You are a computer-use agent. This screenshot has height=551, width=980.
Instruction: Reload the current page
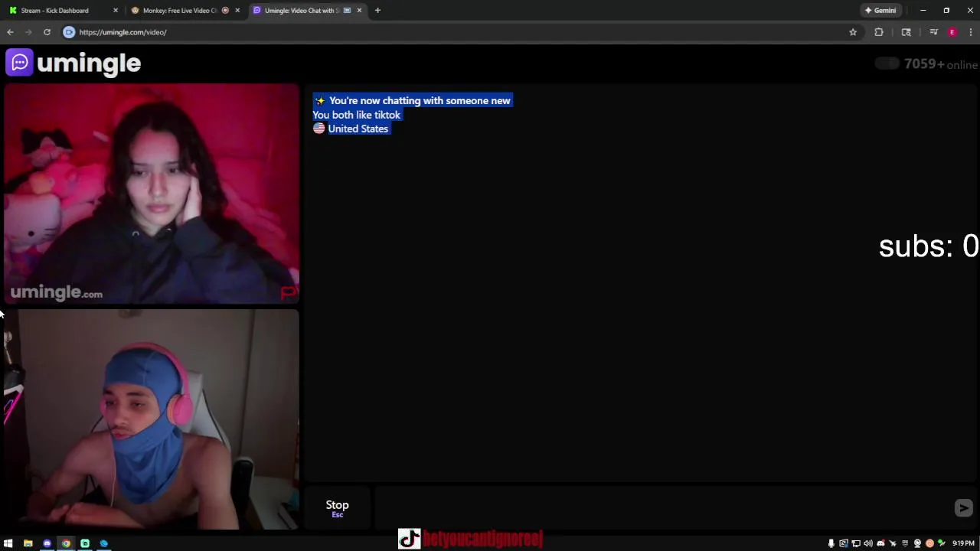[47, 32]
